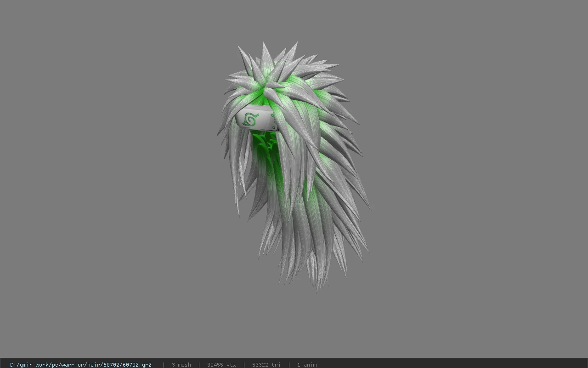The width and height of the screenshot is (588, 368).
Task: Click the leaf symbol on the headband
Action: pos(251,119)
